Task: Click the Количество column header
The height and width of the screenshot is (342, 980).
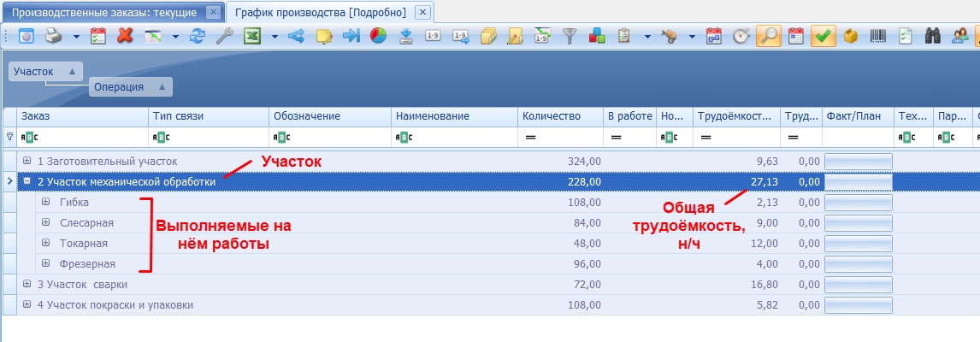Action: [561, 116]
